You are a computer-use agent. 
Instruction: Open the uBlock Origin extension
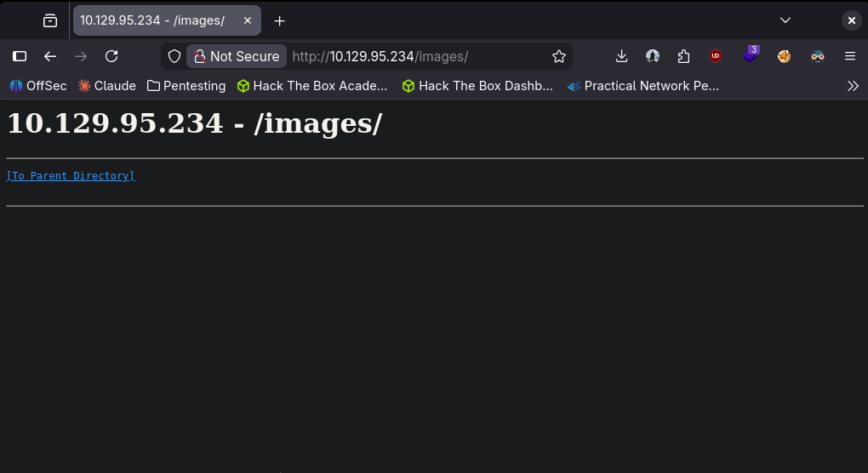(x=716, y=56)
